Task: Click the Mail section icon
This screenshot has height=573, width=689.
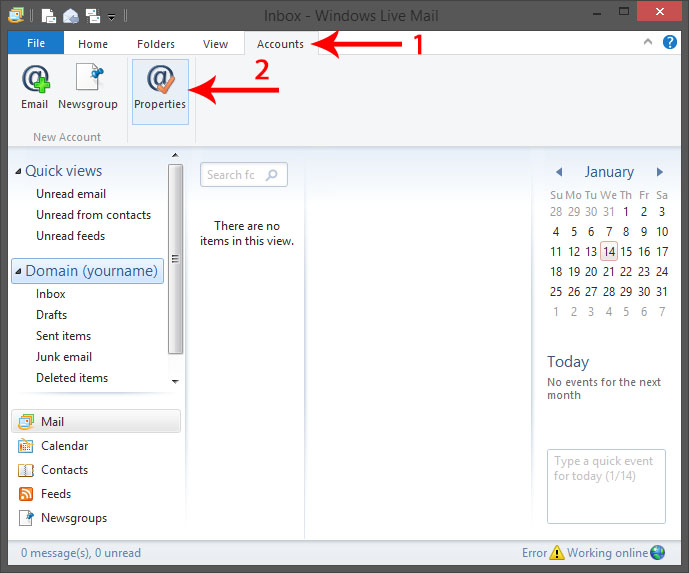Action: tap(26, 422)
